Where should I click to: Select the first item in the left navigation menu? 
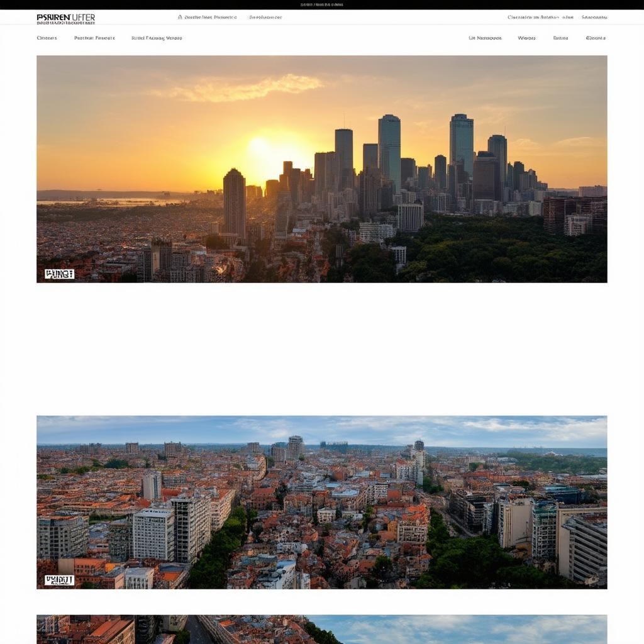click(x=47, y=38)
